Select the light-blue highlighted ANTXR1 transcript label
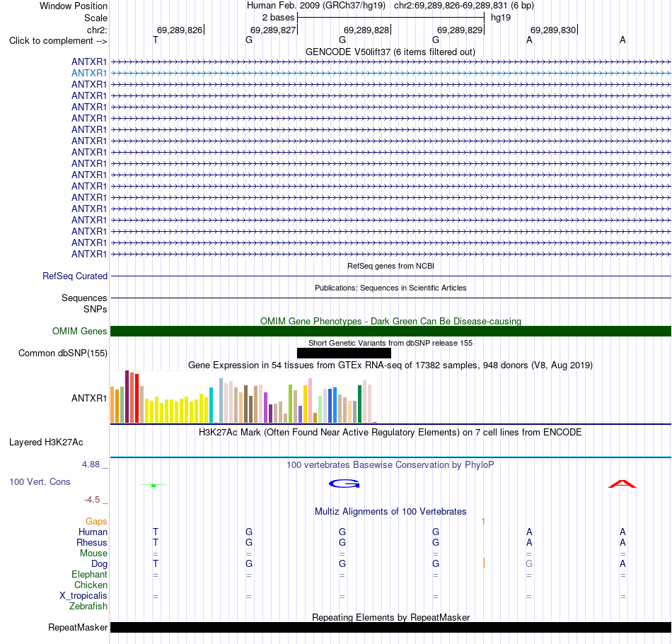Screen dimensions: 672x644 click(89, 74)
